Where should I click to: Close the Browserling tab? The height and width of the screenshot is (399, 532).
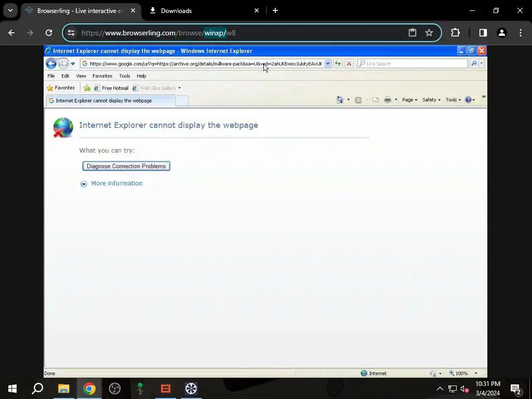(x=133, y=10)
